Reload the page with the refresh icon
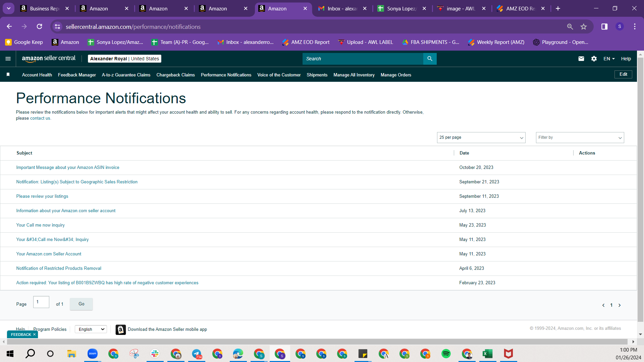 40,26
